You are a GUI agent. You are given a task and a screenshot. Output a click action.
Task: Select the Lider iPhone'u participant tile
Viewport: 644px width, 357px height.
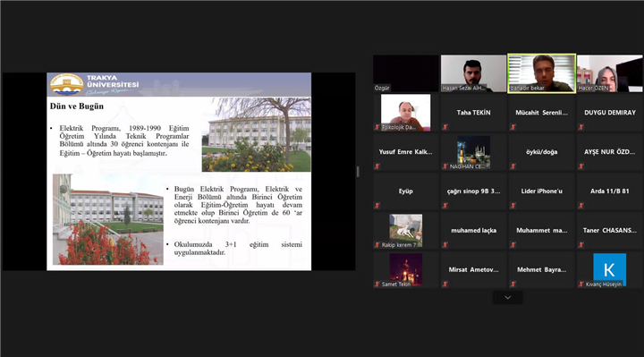pos(541,191)
